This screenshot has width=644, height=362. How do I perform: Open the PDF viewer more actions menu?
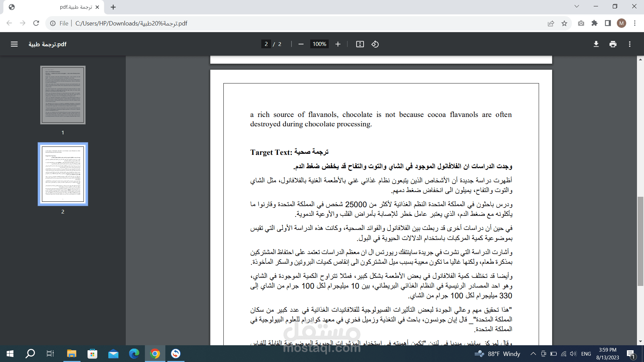click(630, 44)
